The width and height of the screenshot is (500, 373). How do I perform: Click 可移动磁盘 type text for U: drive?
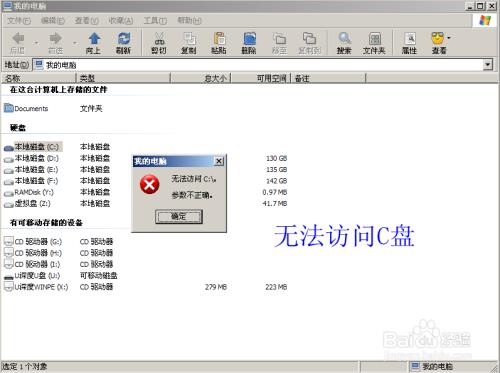pos(99,276)
